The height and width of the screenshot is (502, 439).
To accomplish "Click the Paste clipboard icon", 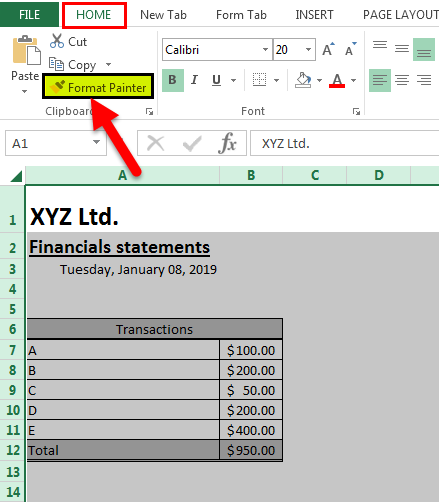I will pyautogui.click(x=27, y=50).
